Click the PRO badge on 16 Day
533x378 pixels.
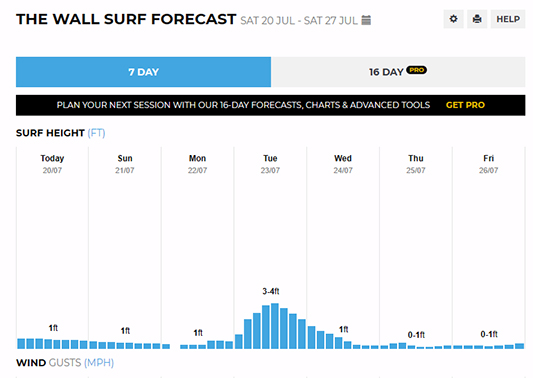[416, 70]
